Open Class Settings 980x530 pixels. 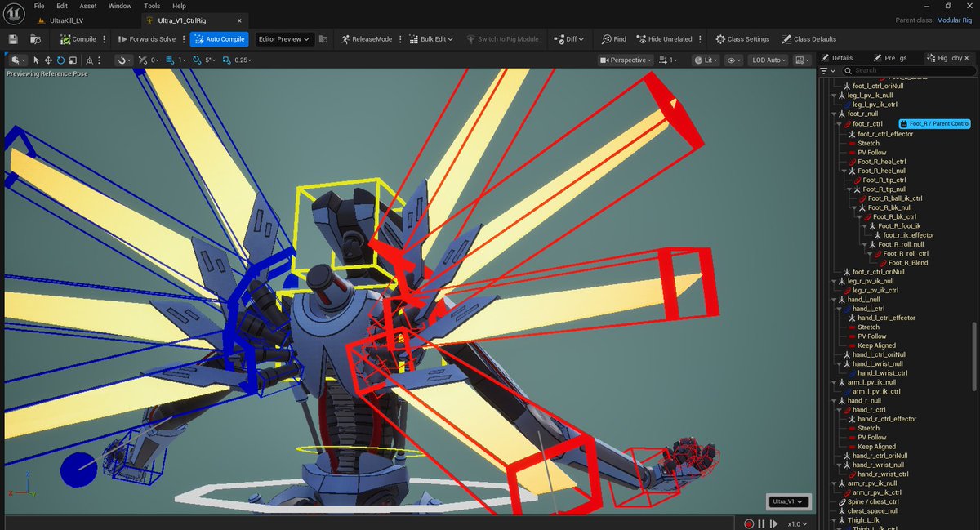coord(742,38)
